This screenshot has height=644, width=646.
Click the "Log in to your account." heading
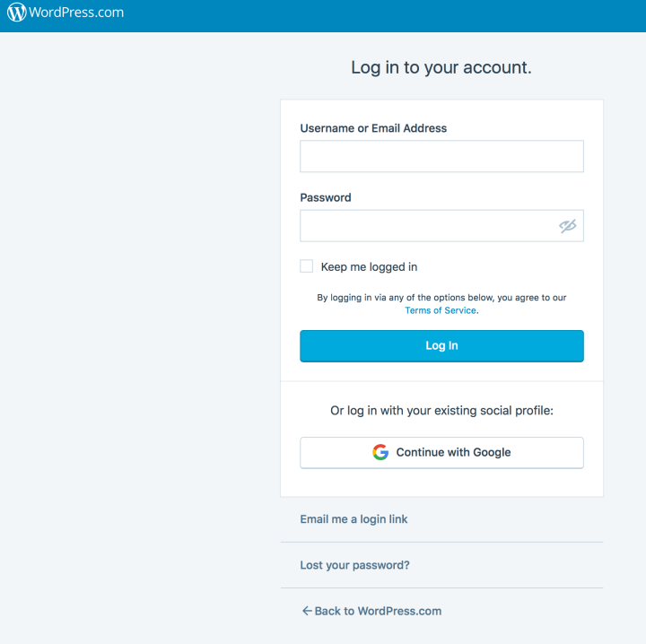pos(441,67)
